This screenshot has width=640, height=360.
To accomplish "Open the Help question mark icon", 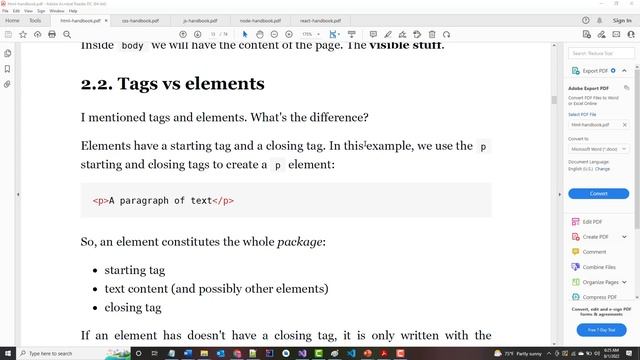I will coord(586,20).
